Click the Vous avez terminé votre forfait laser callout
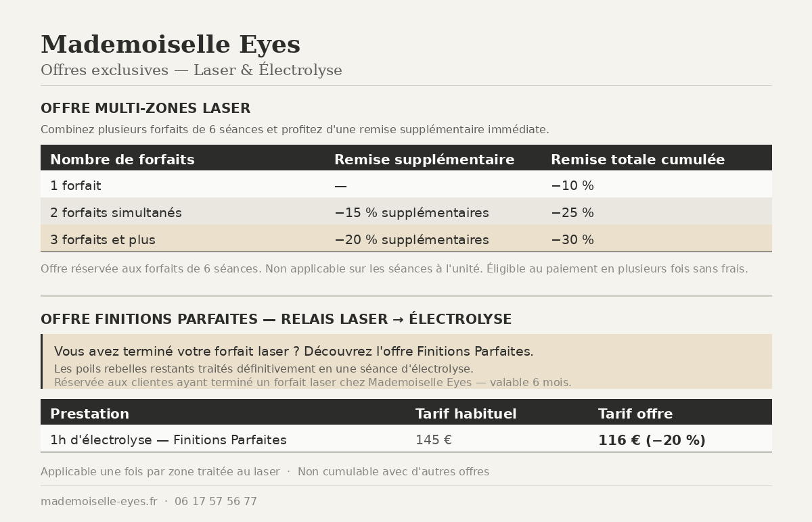Viewport: 812px width, 522px height. click(x=294, y=352)
